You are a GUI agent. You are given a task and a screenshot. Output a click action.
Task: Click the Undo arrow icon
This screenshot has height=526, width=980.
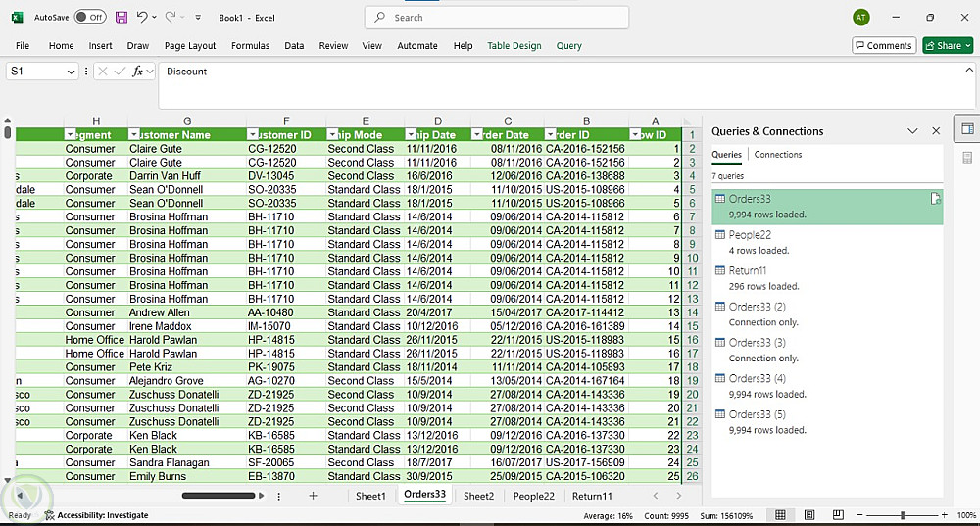[142, 18]
